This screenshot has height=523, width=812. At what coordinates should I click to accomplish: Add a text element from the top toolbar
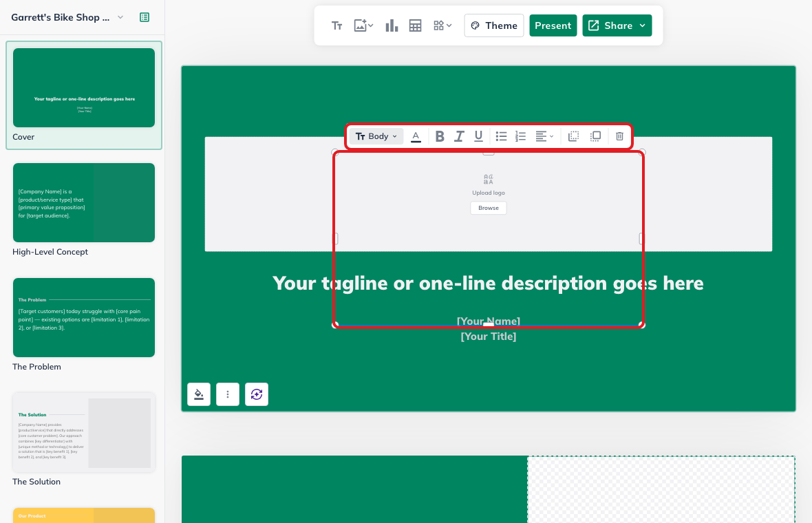[x=336, y=25]
